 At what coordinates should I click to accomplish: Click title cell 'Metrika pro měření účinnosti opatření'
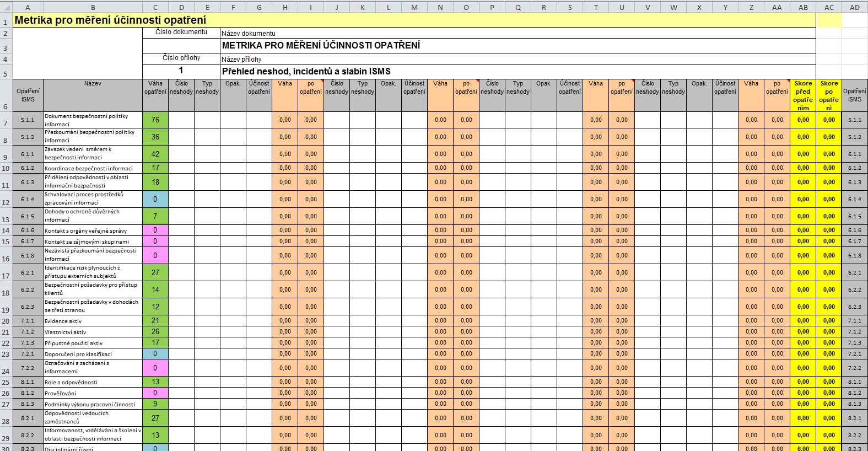[x=414, y=20]
